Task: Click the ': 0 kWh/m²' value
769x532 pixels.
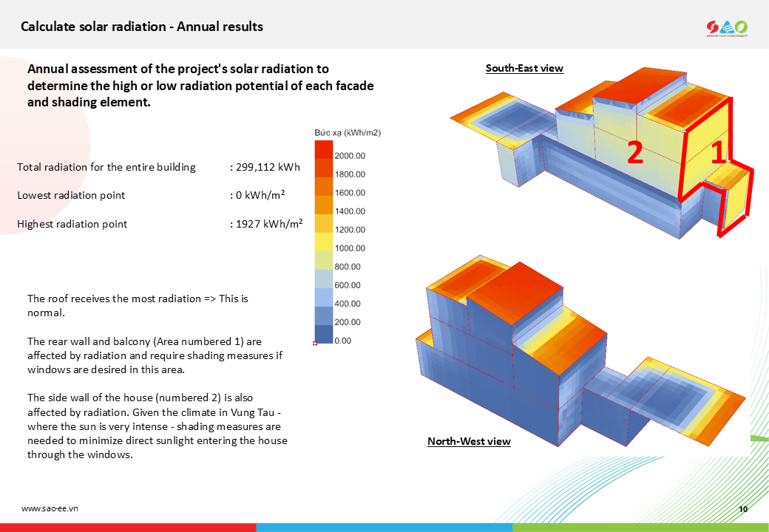Action: [x=257, y=194]
